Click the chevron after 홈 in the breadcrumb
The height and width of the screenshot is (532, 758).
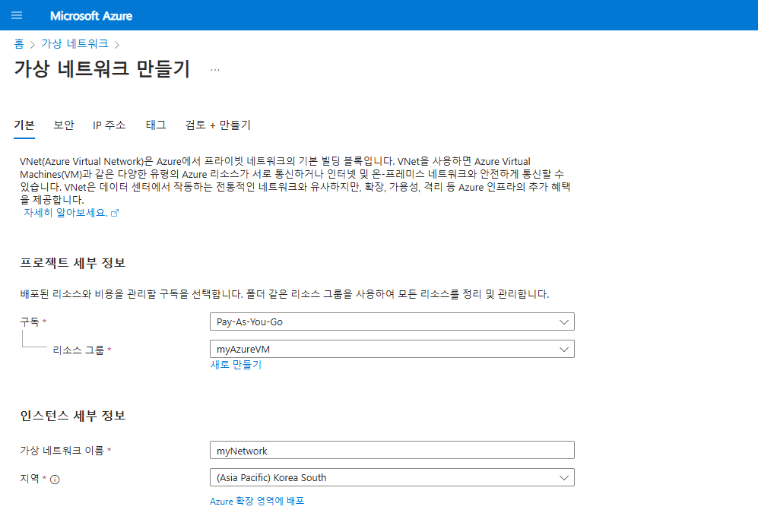tap(33, 45)
